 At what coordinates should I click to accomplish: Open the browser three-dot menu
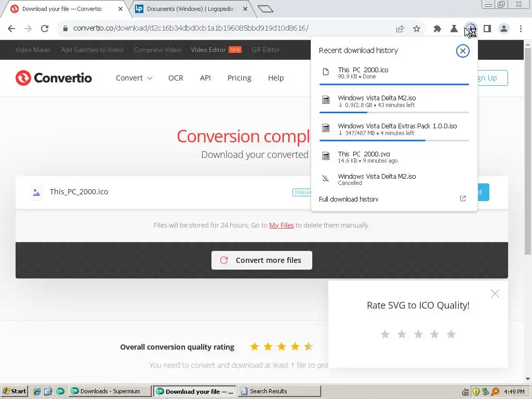(x=521, y=29)
